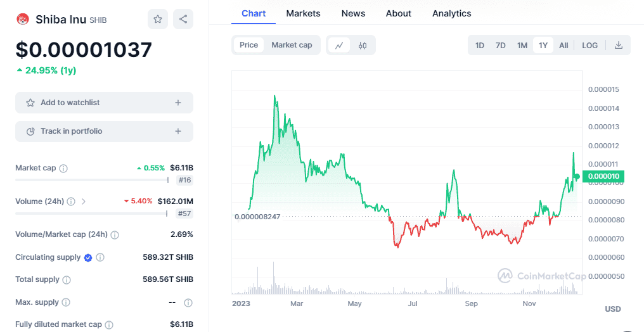
Task: Select the 1M time range
Action: click(x=522, y=45)
